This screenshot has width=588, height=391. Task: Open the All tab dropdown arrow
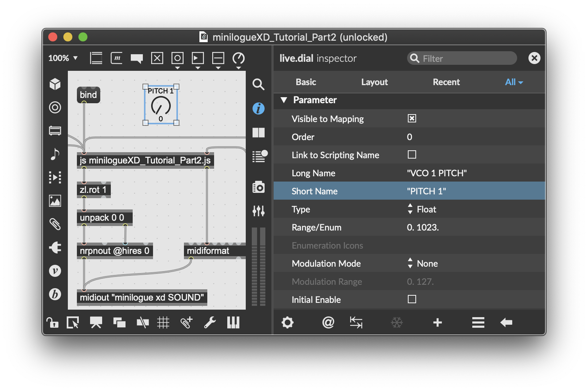point(521,82)
